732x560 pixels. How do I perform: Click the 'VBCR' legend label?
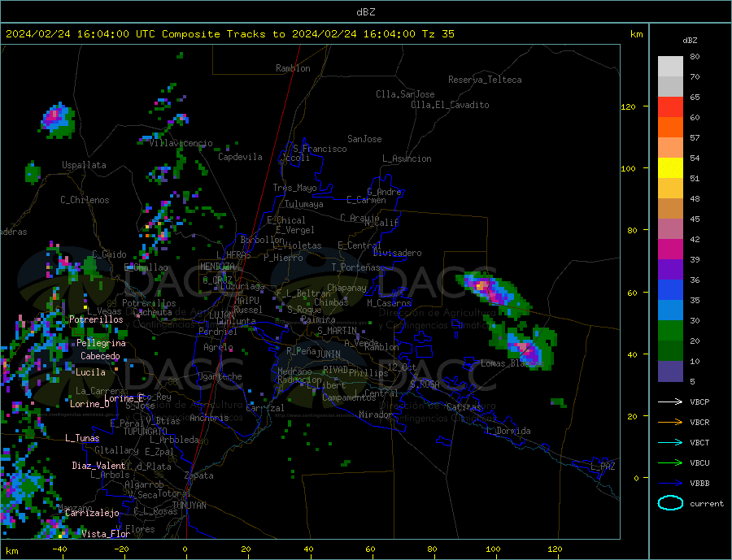pos(699,423)
